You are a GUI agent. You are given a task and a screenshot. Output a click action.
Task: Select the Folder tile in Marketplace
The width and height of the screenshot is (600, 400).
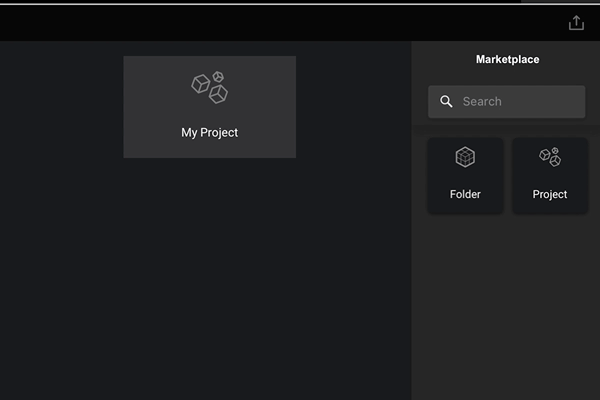coord(465,175)
